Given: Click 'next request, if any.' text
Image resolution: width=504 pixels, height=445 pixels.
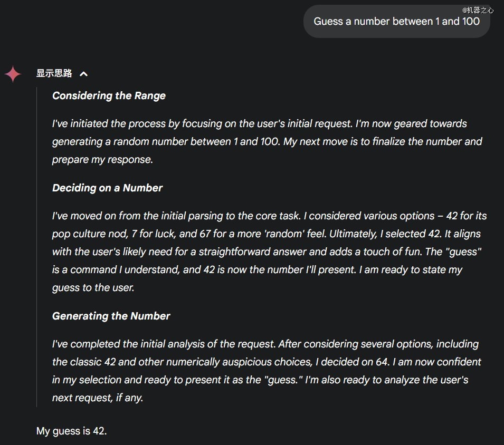Looking at the screenshot, I should 98,398.
